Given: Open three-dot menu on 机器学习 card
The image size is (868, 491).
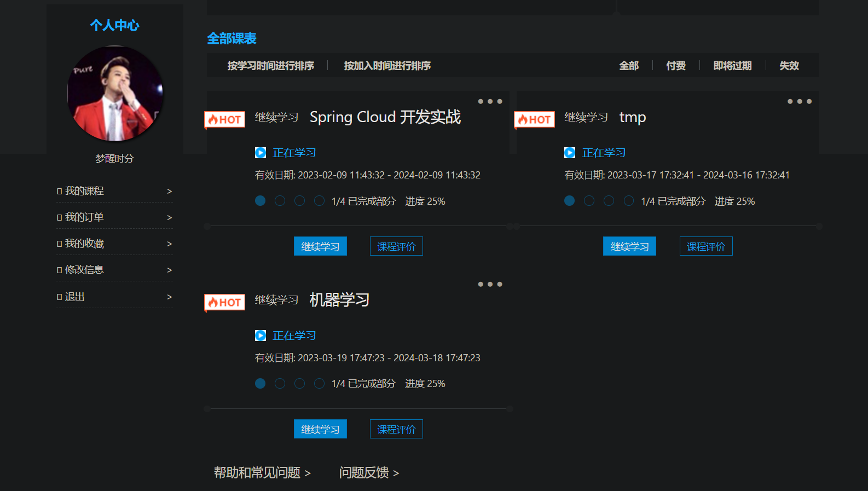Looking at the screenshot, I should (x=490, y=284).
